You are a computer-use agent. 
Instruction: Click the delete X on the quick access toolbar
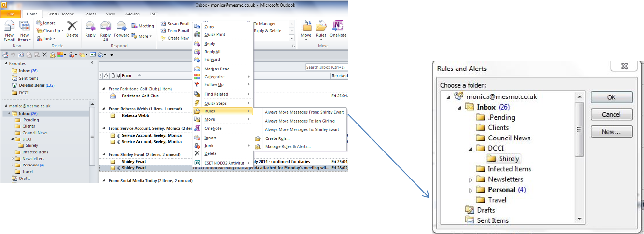(45, 55)
